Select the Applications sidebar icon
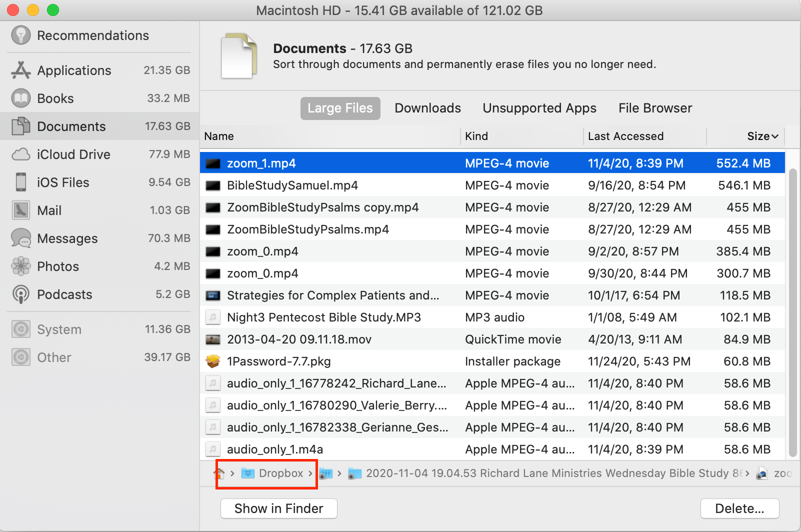This screenshot has height=532, width=801. [x=21, y=70]
